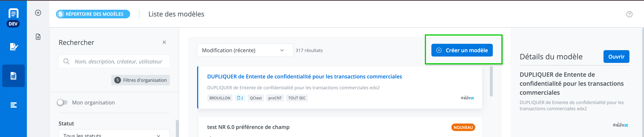This screenshot has width=644, height=137.
Task: Close the Rechercher search panel
Action: click(x=164, y=42)
